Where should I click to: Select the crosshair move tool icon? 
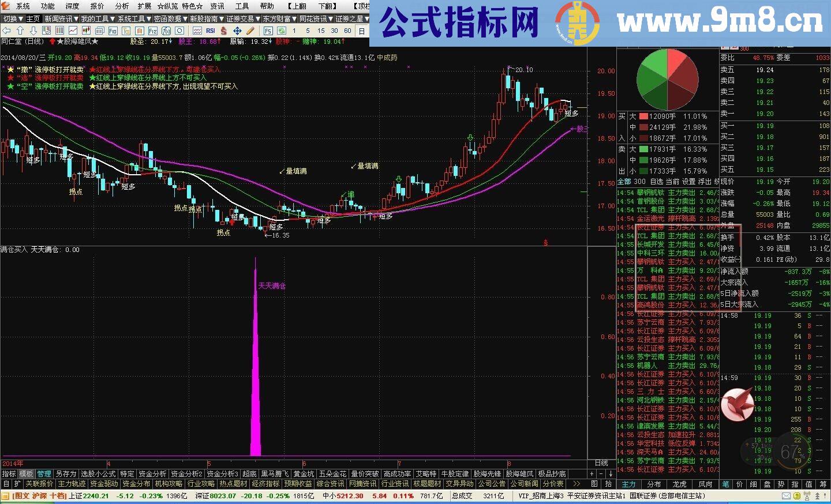pyautogui.click(x=237, y=32)
